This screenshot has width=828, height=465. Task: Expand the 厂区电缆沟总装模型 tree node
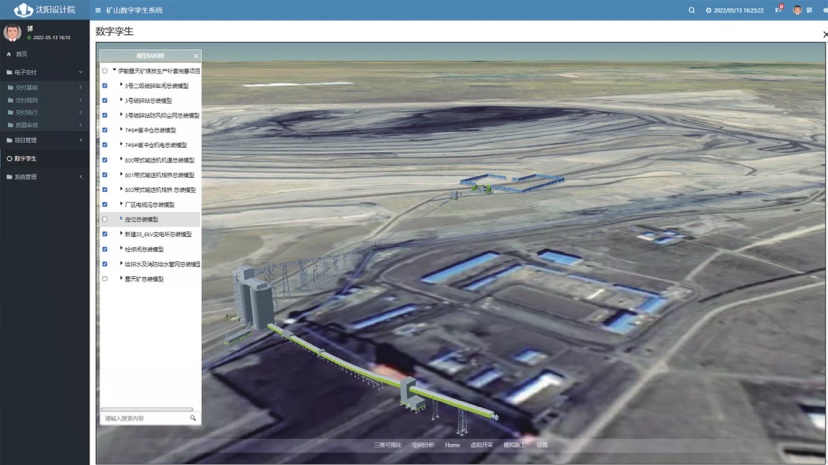point(121,204)
